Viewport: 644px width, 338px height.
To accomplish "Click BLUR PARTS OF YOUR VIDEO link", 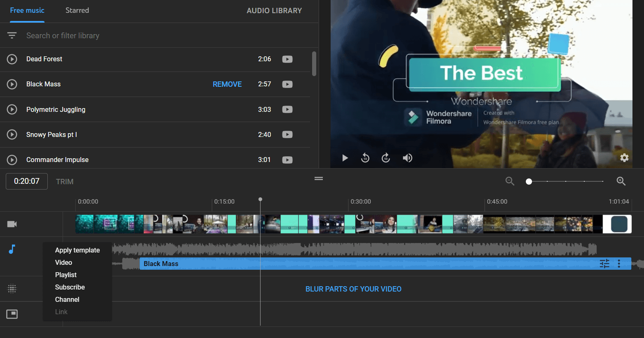I will [x=353, y=289].
